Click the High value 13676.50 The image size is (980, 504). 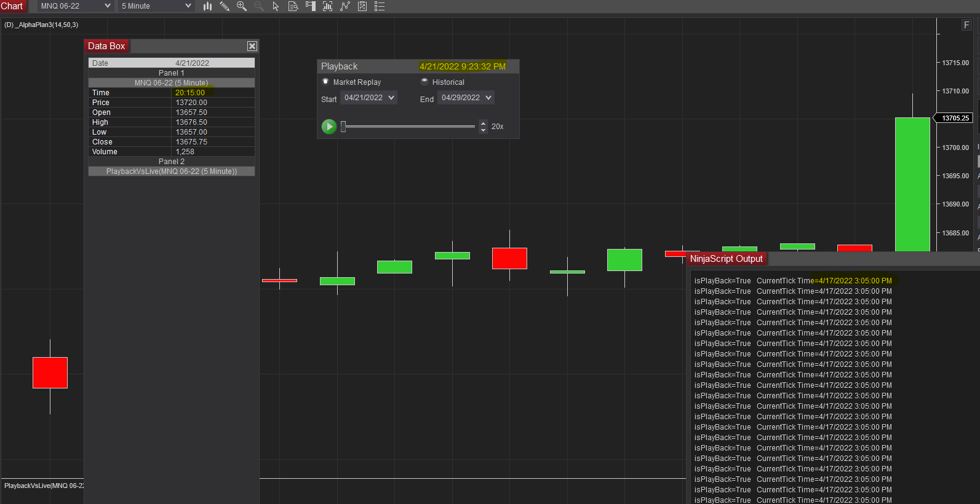191,122
